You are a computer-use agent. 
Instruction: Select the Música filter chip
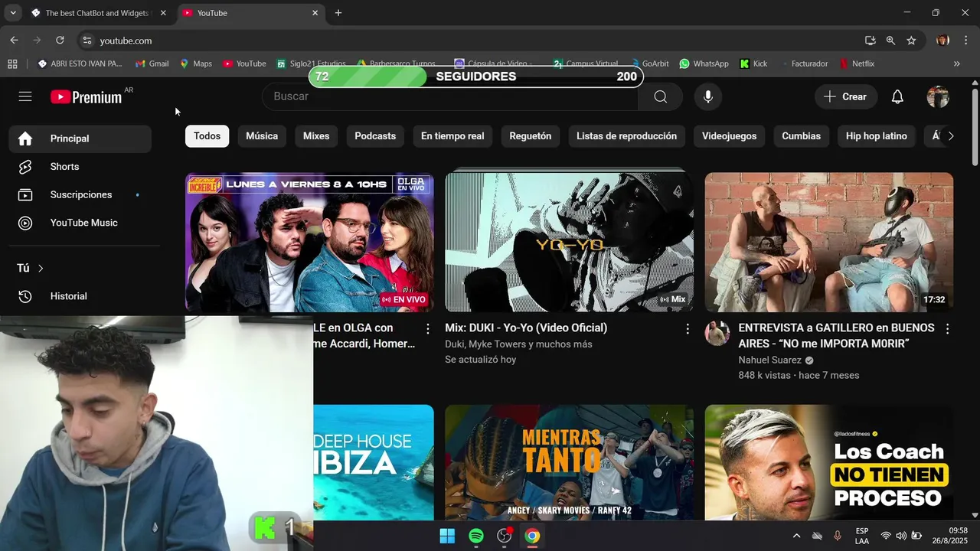click(x=262, y=136)
